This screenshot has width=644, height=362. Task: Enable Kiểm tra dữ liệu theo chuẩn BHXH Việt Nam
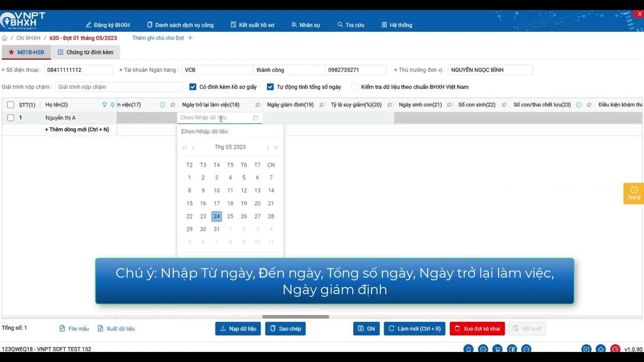pos(355,87)
